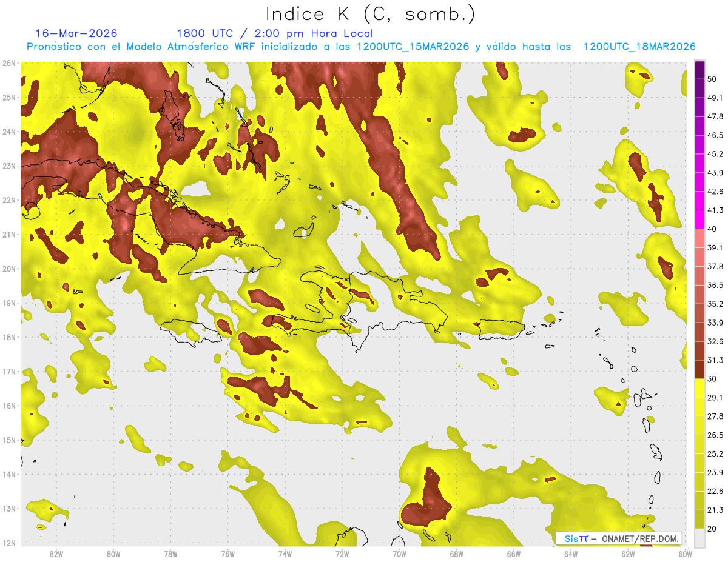
Task: Click the colorbar value '46.5'
Action: point(715,135)
